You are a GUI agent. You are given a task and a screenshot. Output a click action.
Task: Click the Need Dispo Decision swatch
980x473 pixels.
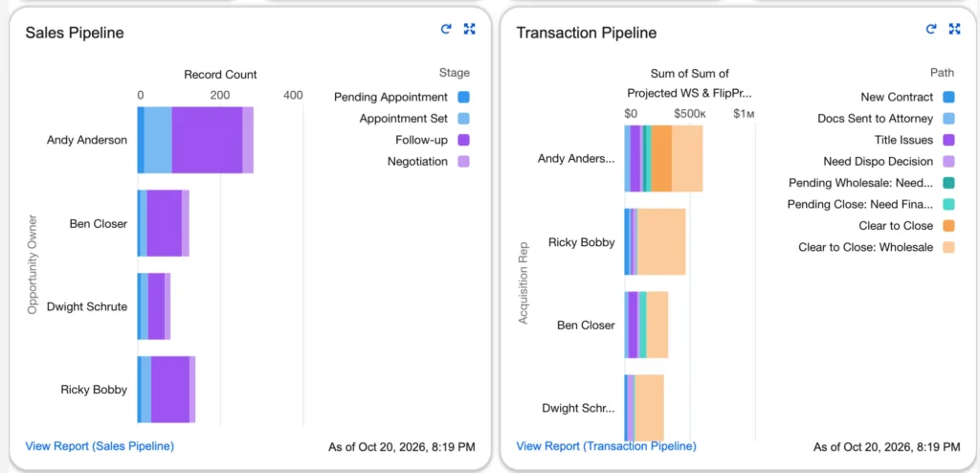click(x=948, y=162)
